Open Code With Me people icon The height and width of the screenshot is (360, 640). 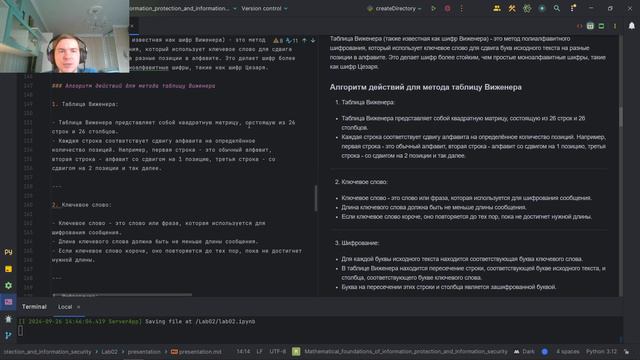point(497,8)
